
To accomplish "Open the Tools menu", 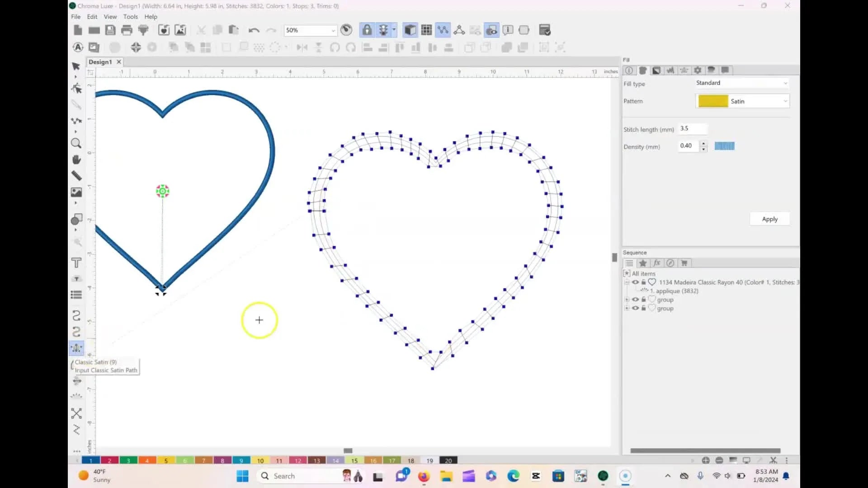I will click(130, 17).
